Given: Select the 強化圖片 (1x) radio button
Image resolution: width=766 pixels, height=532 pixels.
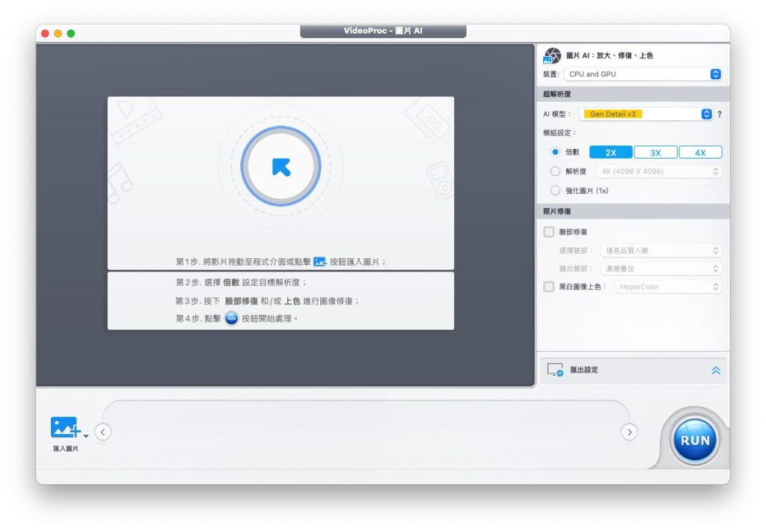Looking at the screenshot, I should pyautogui.click(x=555, y=191).
